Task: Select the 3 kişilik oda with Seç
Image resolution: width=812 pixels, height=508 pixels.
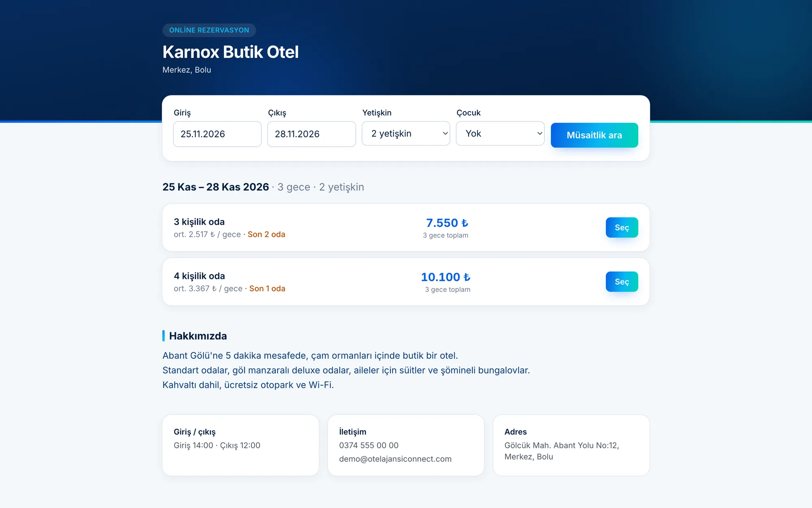Action: coord(622,228)
